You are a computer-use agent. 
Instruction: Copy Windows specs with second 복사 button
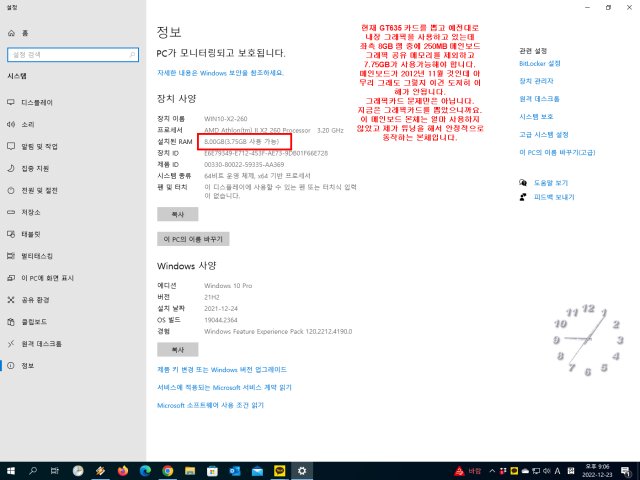178,350
